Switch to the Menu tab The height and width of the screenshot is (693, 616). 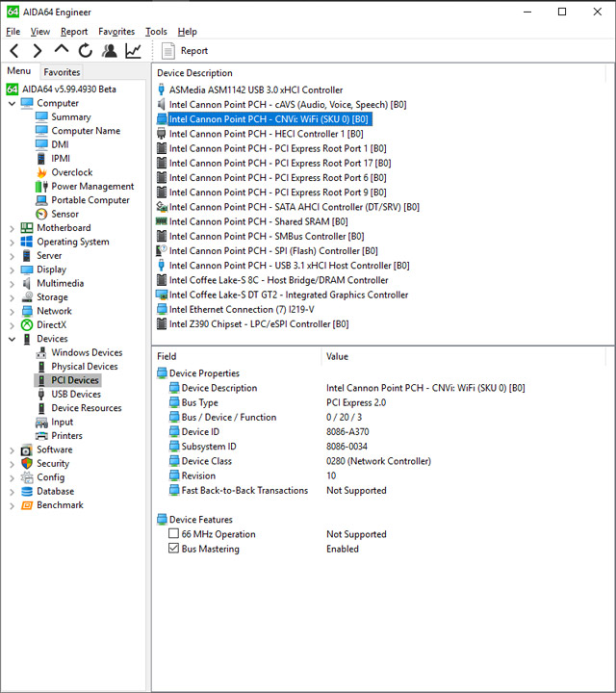[x=19, y=70]
